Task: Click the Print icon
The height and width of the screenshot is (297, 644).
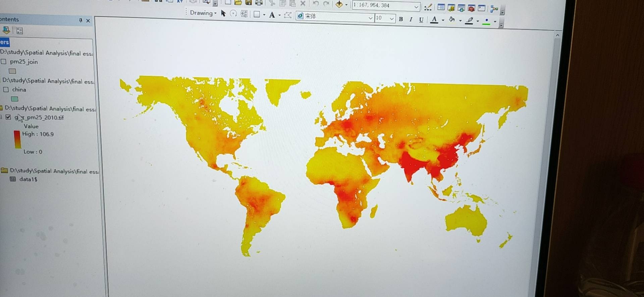Action: coord(259,3)
